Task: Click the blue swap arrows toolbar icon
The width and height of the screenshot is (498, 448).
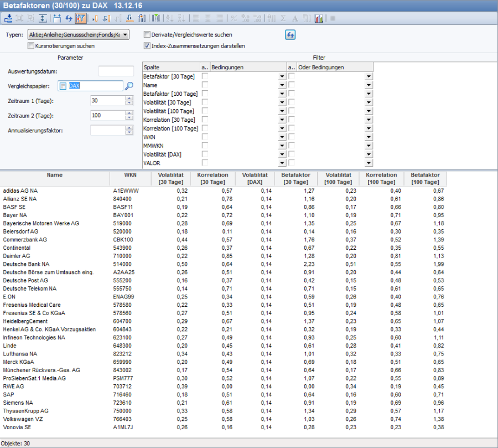Action: (x=69, y=18)
